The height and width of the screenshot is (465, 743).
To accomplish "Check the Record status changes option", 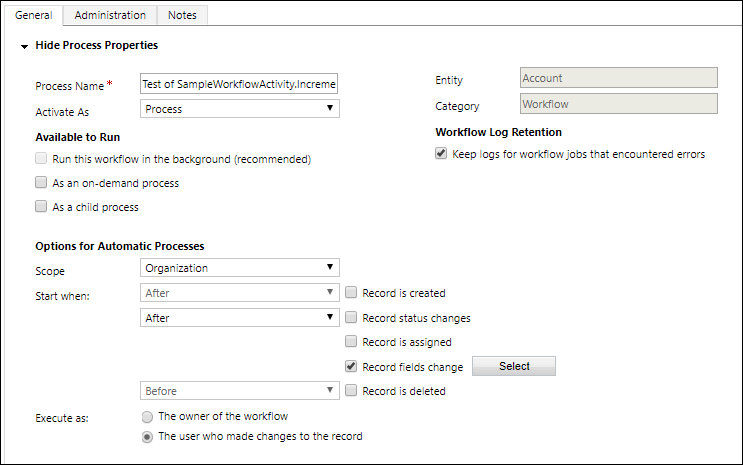I will pos(352,318).
